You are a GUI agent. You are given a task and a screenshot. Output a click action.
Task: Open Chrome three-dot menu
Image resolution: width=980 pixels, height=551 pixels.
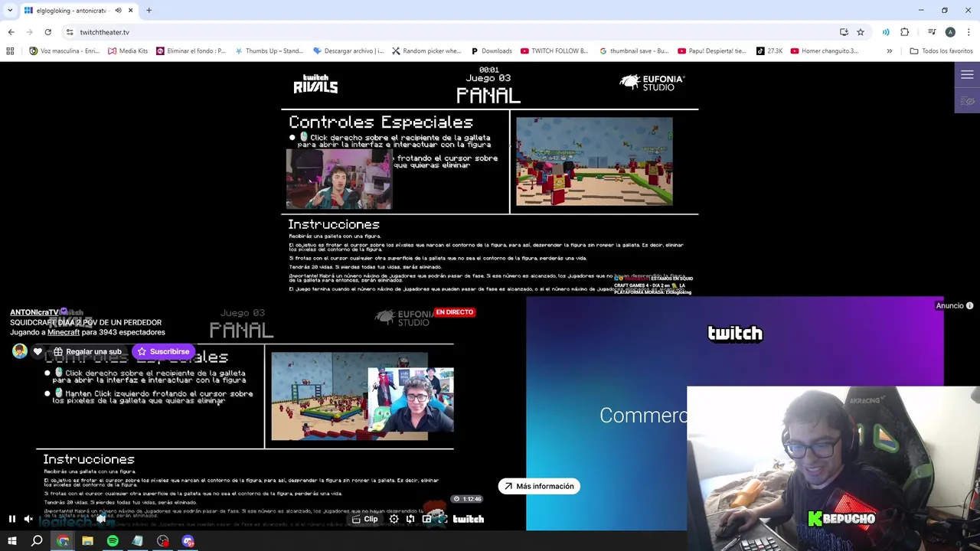(x=969, y=32)
